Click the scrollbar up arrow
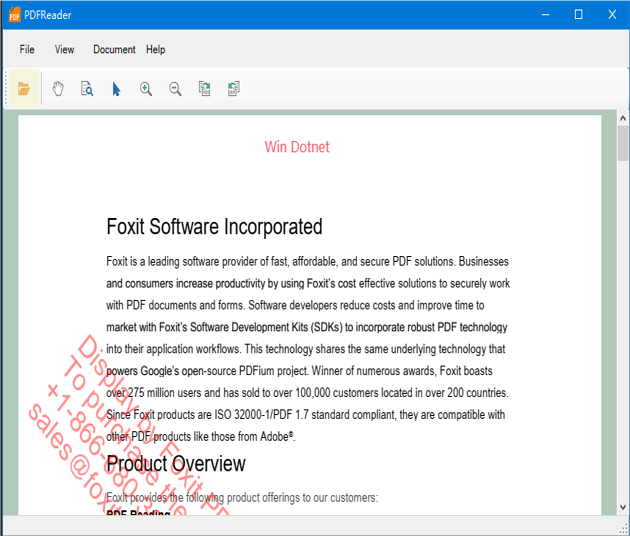 623,119
